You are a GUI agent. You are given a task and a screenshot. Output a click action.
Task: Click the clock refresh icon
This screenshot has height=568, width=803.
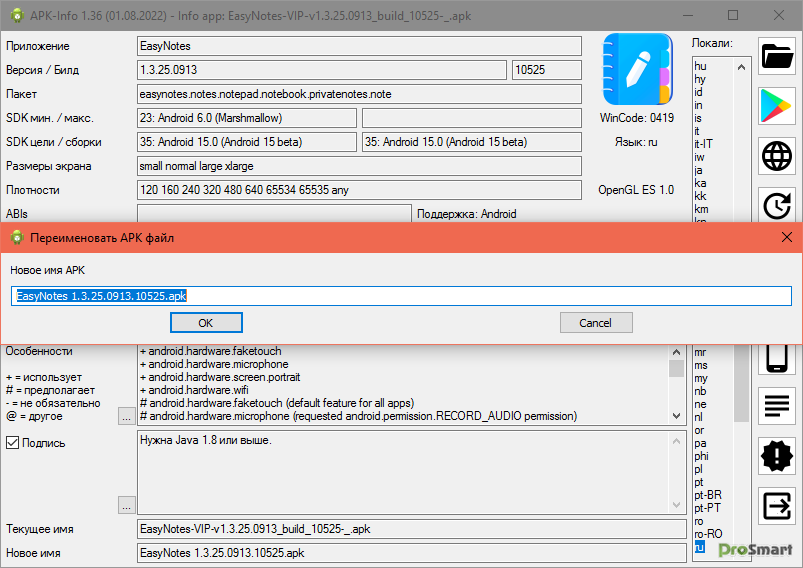pyautogui.click(x=777, y=205)
